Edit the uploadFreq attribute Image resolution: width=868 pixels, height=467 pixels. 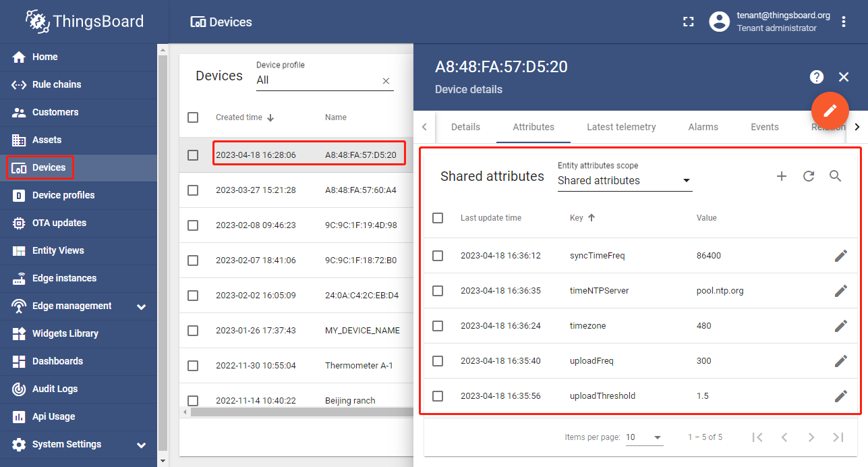point(840,361)
